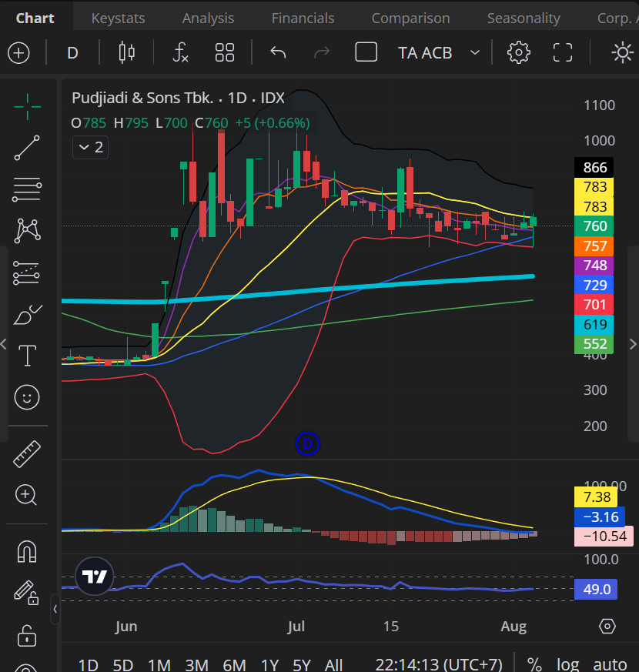639x672 pixels.
Task: Click the purple 748 price label
Action: coord(594,266)
